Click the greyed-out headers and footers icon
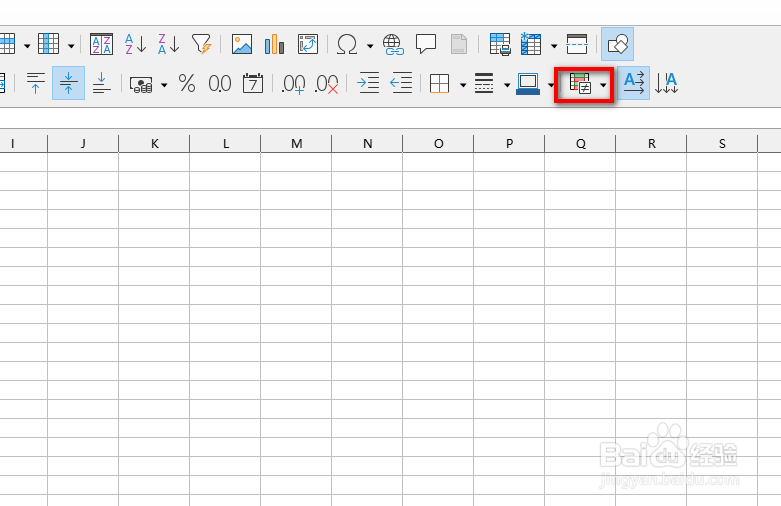Screen dimensions: 781x506 pyautogui.click(x=459, y=44)
